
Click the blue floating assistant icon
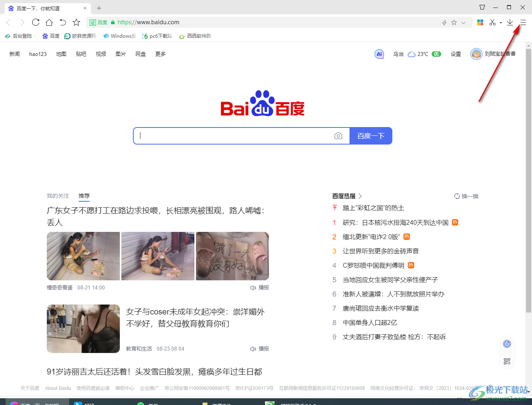click(507, 344)
